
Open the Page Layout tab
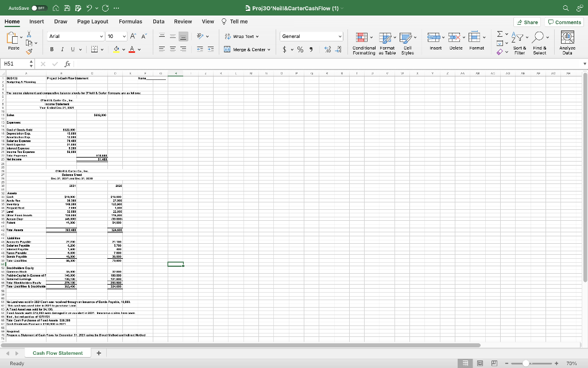point(92,21)
